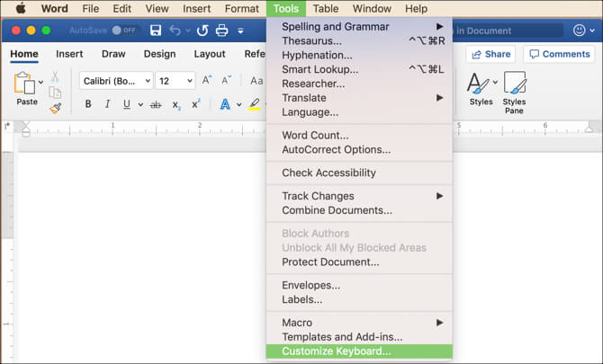Open the Customize Quick Access Toolbar arrow
603x364 pixels.
240,31
